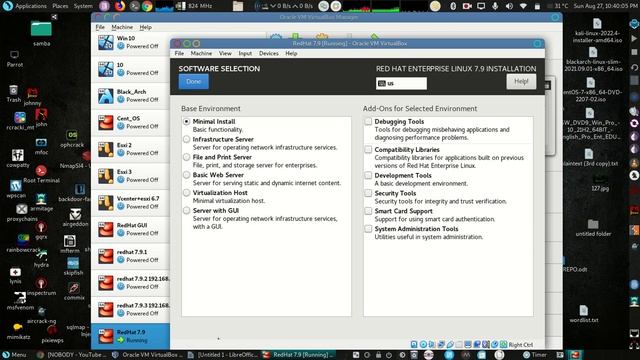This screenshot has height=360, width=640.
Task: Open Devices menu in VM window
Action: point(269,53)
